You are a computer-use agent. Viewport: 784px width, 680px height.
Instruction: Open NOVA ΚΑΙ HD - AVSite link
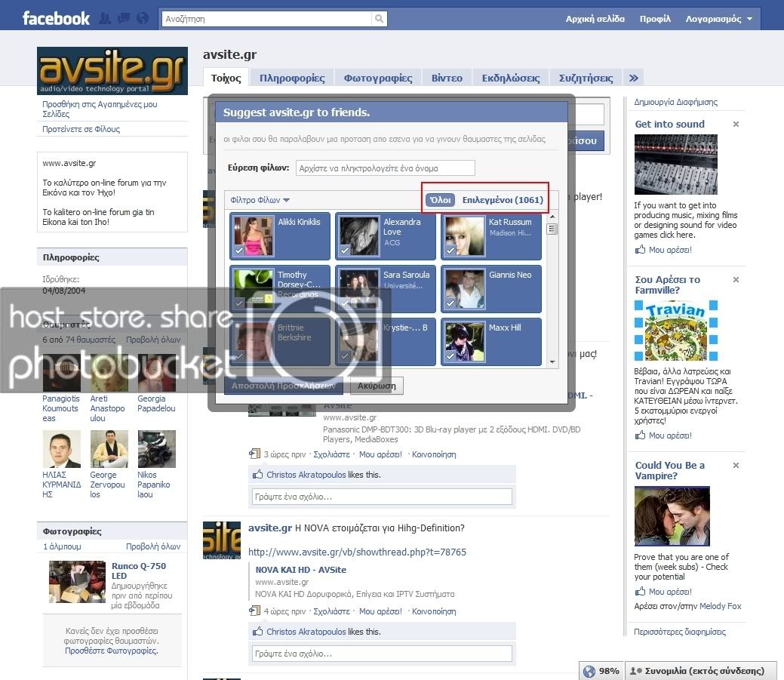coord(300,570)
